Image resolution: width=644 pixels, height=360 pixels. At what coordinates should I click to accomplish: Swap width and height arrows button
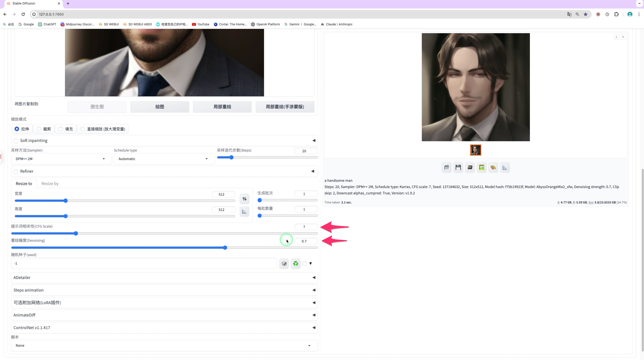(245, 199)
